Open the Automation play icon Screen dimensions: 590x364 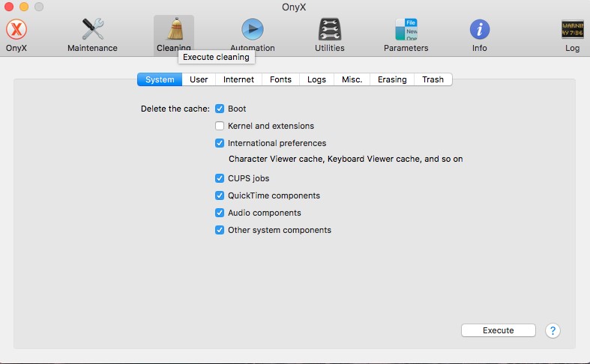pyautogui.click(x=252, y=30)
